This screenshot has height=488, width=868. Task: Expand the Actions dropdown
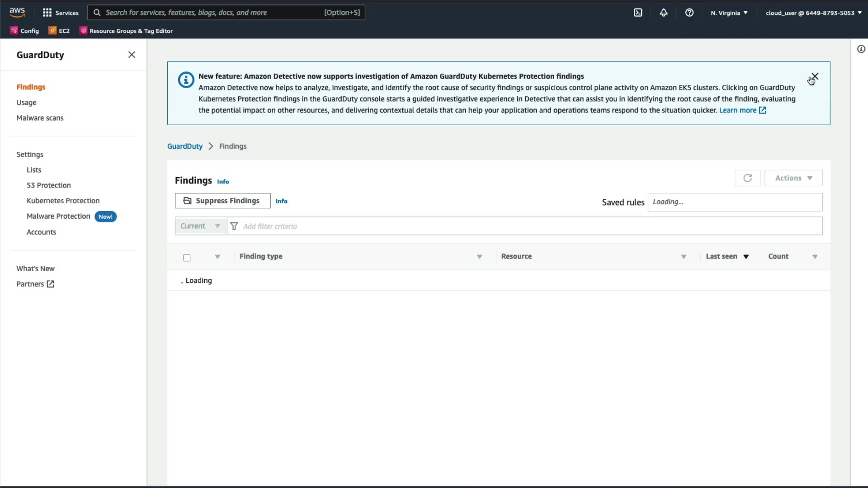click(793, 178)
